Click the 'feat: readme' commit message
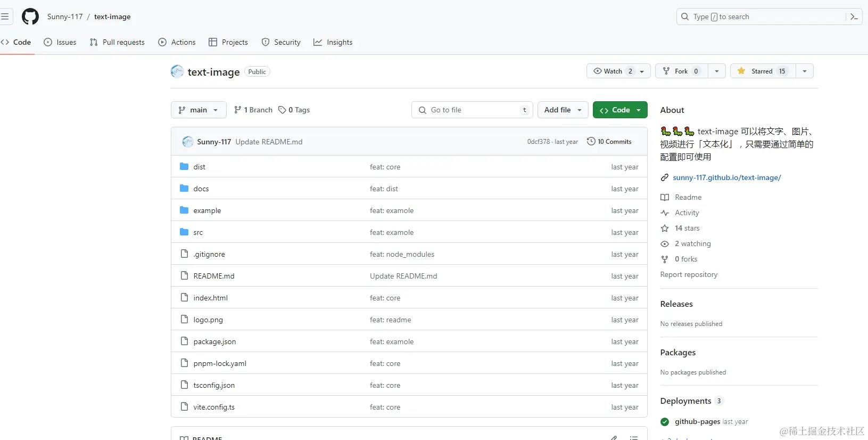The image size is (868, 440). point(391,320)
